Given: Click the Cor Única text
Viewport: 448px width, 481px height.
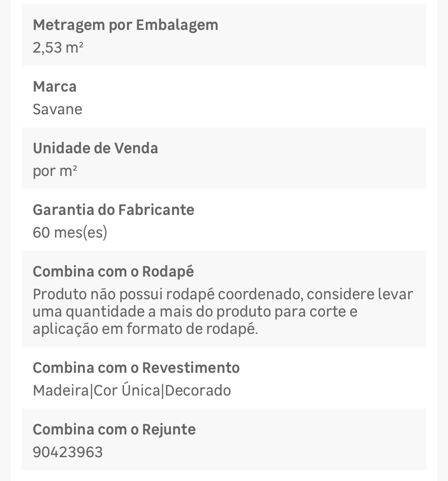Looking at the screenshot, I should tap(127, 390).
